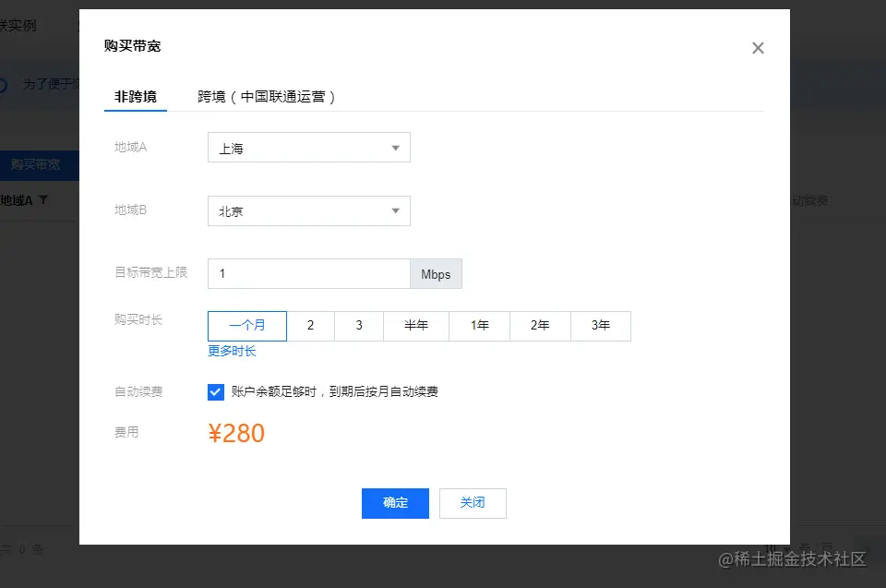Click the 地域A column filter icon in the background
The image size is (886, 588).
pos(43,199)
